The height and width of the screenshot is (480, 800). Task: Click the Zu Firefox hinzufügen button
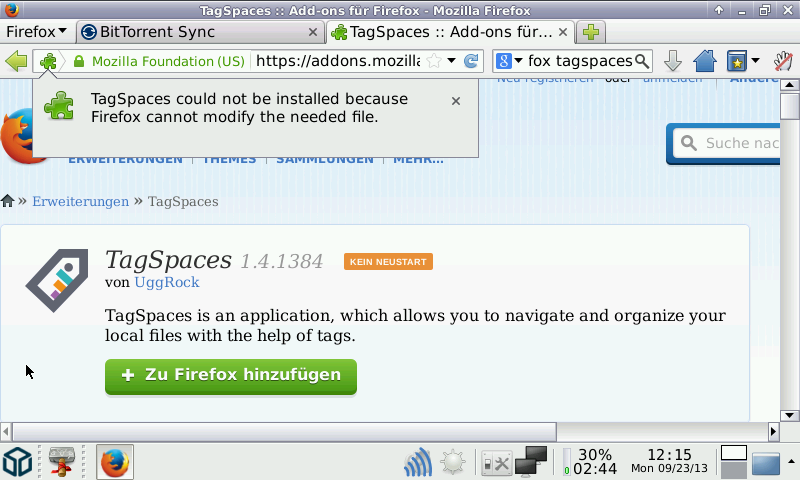tap(231, 375)
